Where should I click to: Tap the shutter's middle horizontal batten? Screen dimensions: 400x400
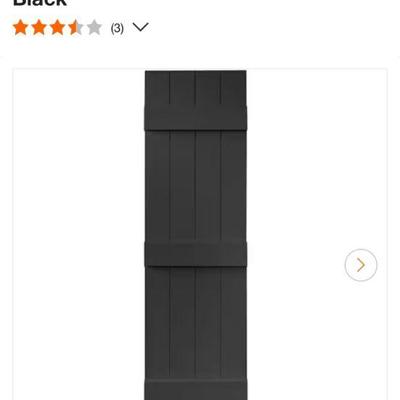pyautogui.click(x=196, y=254)
